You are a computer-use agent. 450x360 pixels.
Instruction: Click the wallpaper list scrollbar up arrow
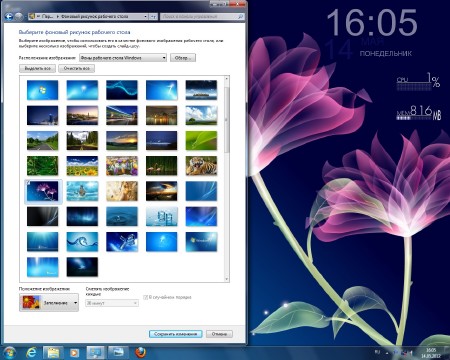click(x=227, y=79)
